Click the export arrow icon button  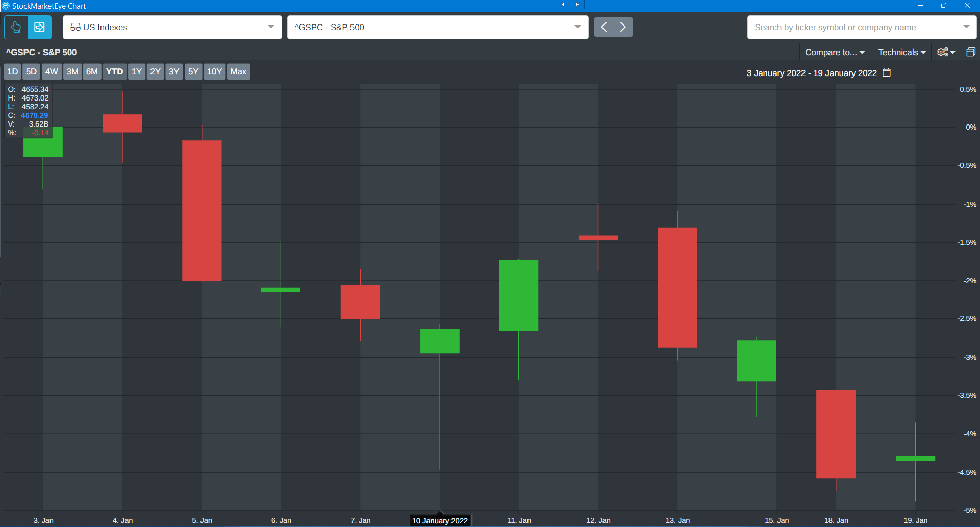[x=39, y=27]
